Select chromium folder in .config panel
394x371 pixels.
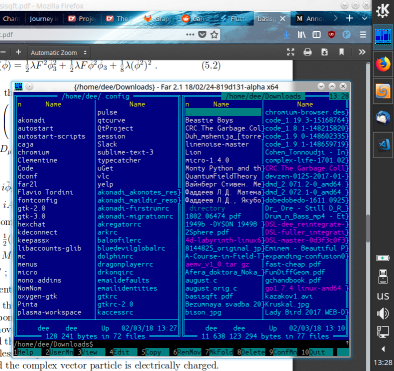pos(34,152)
